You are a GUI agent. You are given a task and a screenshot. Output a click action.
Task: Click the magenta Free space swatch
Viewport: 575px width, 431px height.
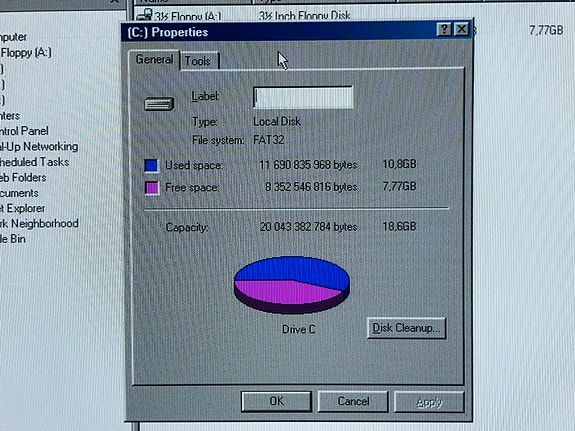151,188
